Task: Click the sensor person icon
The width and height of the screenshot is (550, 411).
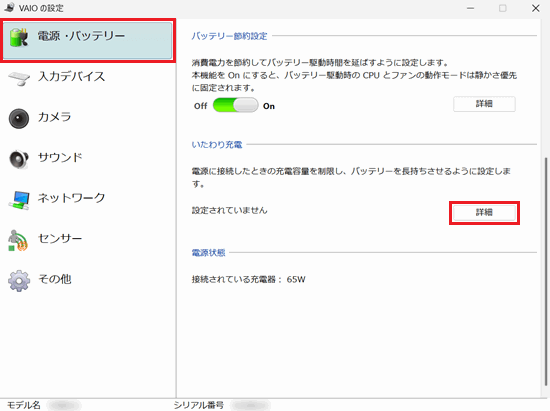Action: click(18, 241)
